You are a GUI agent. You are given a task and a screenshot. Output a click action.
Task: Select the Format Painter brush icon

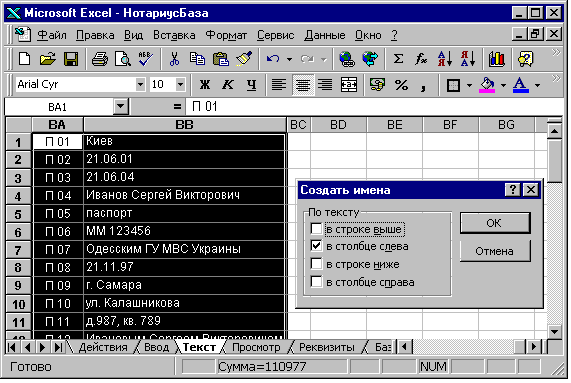pos(244,59)
